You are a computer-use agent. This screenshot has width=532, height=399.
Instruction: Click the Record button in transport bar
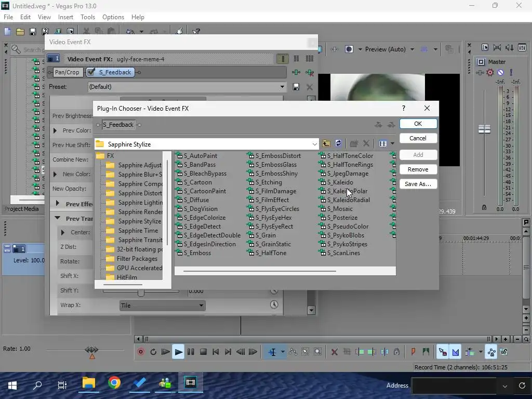coord(140,352)
